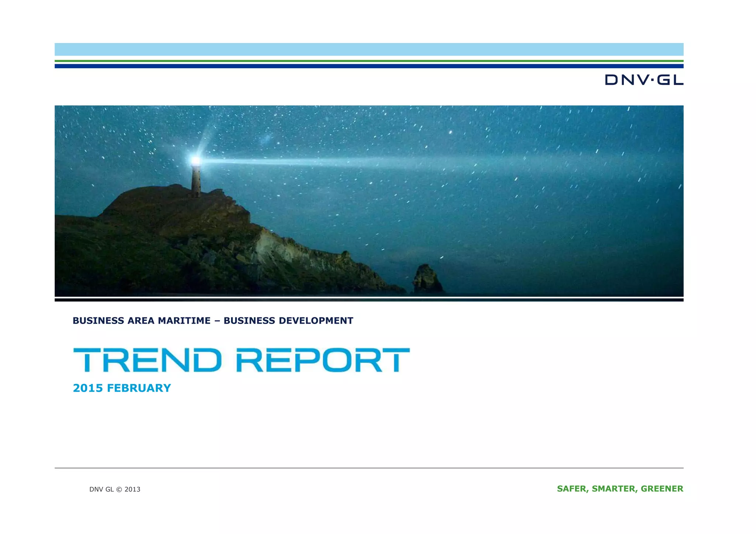This screenshot has height=534, width=756.
Task: Click the 2015 FEBRUARY date text
Action: [x=122, y=388]
